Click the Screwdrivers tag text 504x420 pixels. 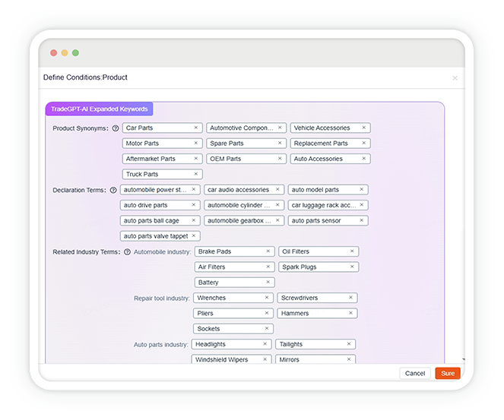300,298
